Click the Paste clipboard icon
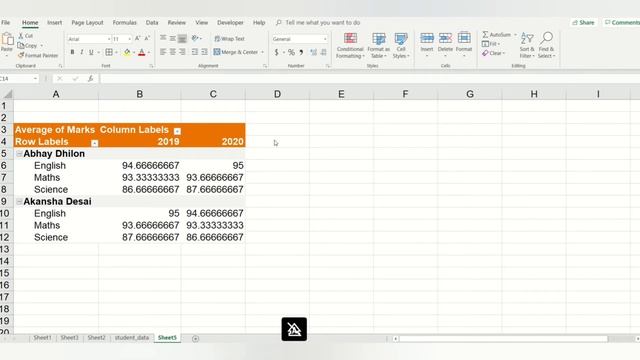The height and width of the screenshot is (360, 640). [7, 40]
